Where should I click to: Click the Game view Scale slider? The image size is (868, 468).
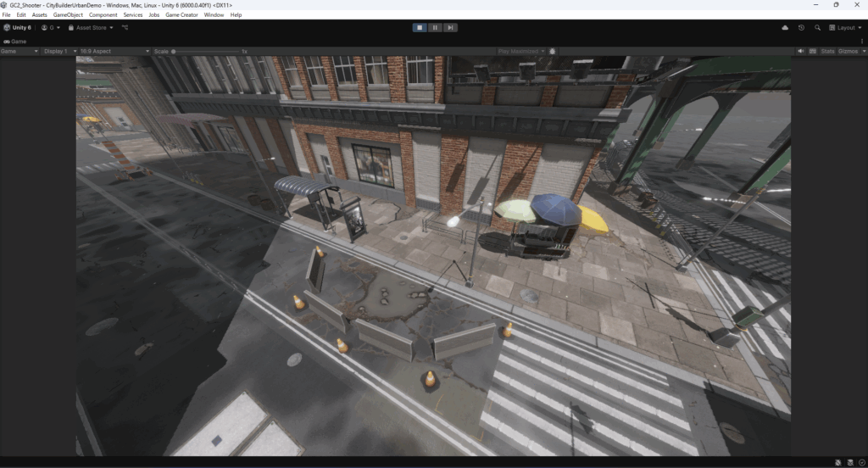tap(203, 51)
